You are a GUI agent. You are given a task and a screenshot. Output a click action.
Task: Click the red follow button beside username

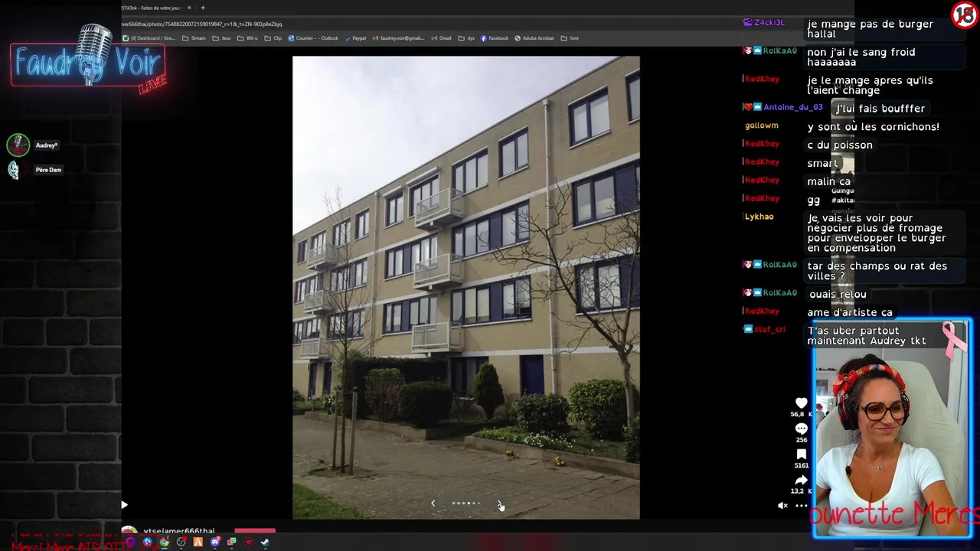tap(255, 531)
